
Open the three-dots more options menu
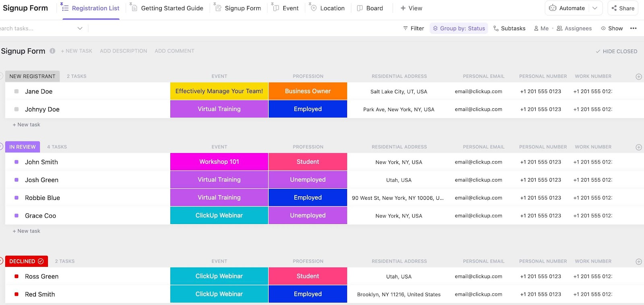(x=633, y=29)
